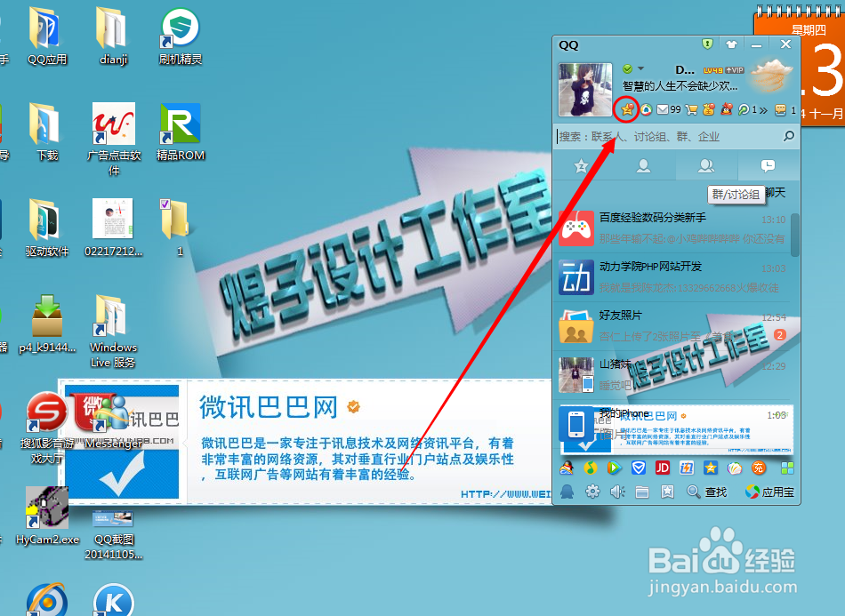Open app manager grid icon
The width and height of the screenshot is (845, 616).
coord(787,468)
